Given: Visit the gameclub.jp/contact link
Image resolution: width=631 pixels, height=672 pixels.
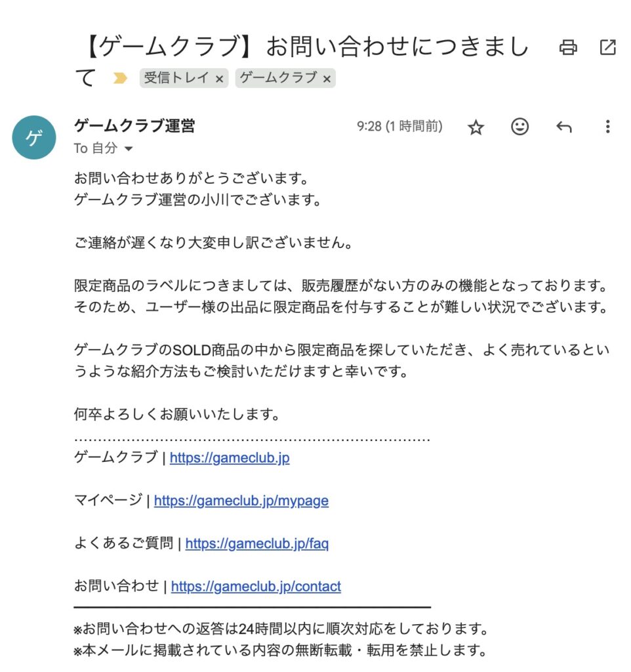Looking at the screenshot, I should pyautogui.click(x=256, y=586).
